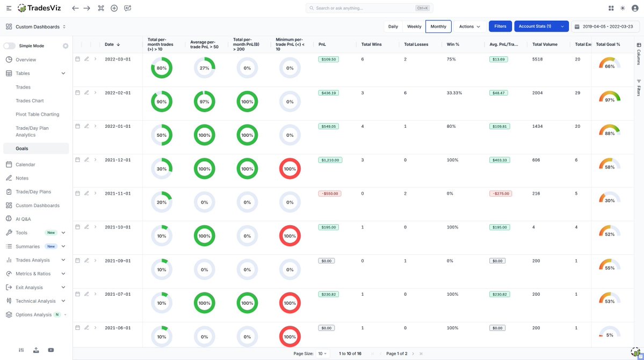
Task: Open the apps grid icon in header
Action: (611, 8)
